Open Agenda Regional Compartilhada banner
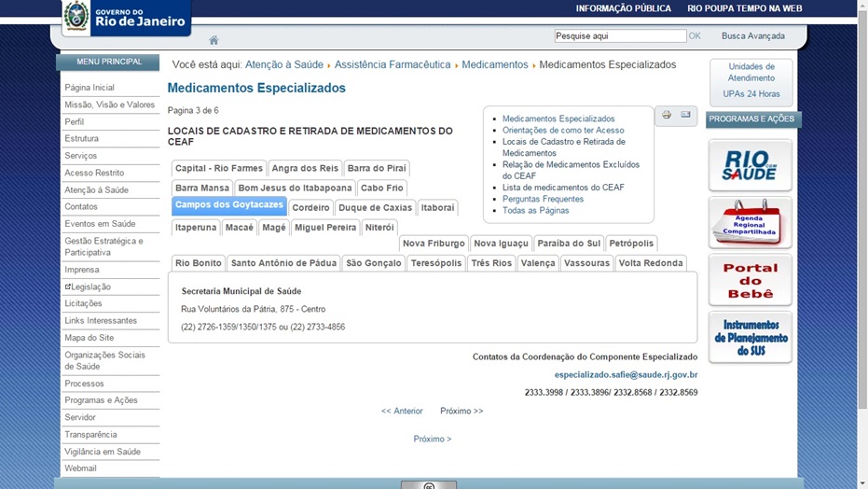 tap(750, 223)
